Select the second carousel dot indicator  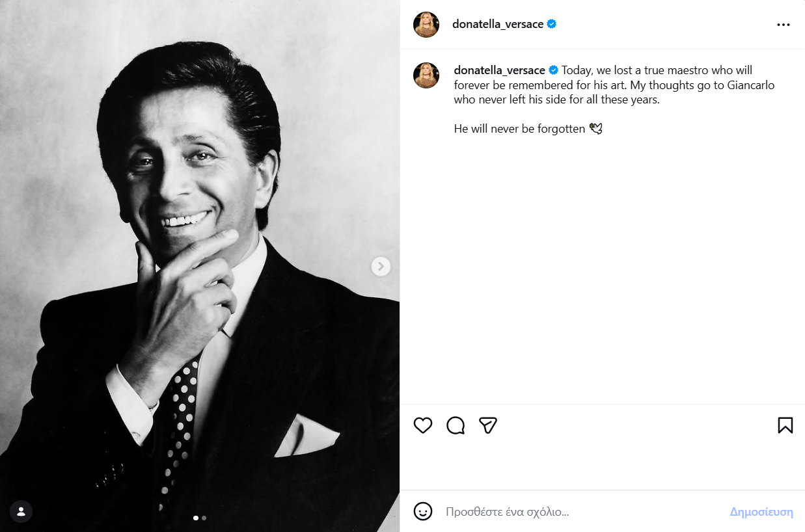[204, 518]
